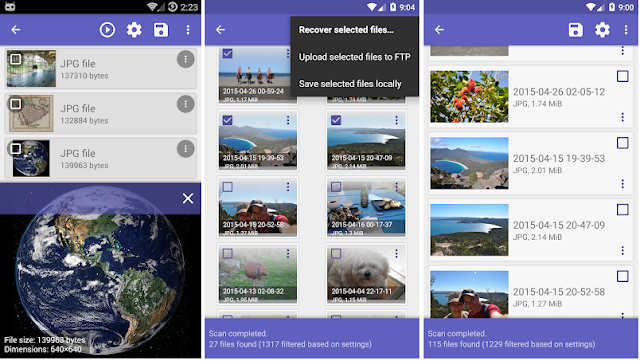Open options for 2015-04-15 20-47-09 list item
This screenshot has width=640, height=361.
pyautogui.click(x=622, y=250)
